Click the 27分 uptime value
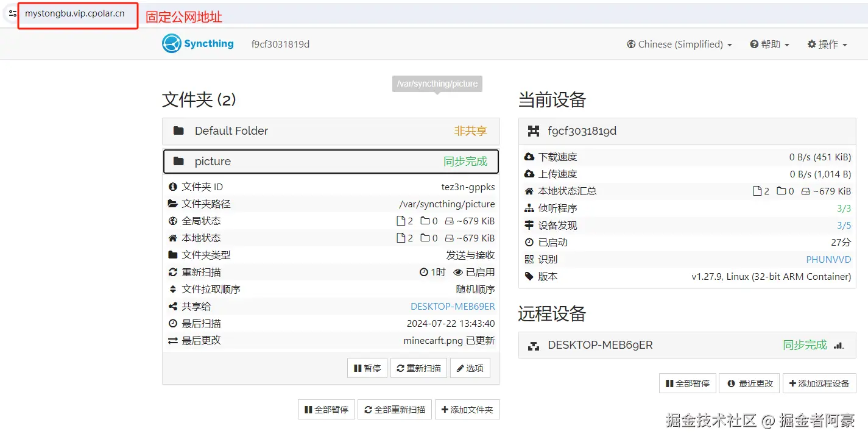Viewport: 868px width, 442px height. click(841, 242)
